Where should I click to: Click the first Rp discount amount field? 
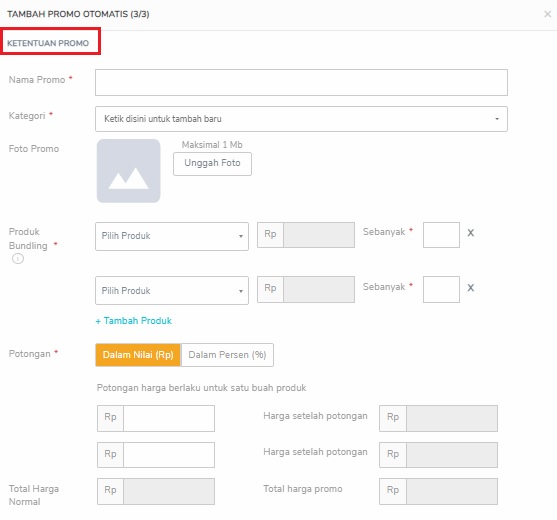tap(169, 418)
